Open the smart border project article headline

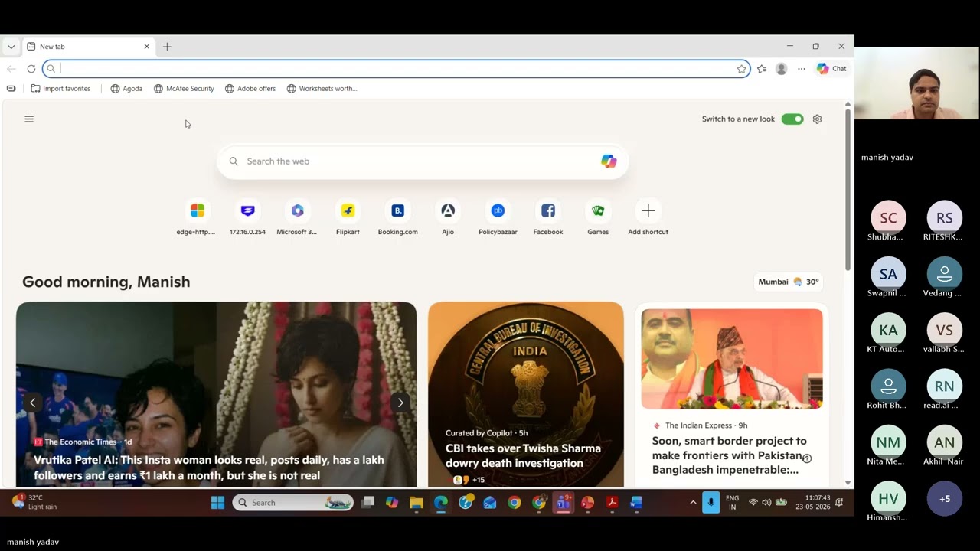(729, 455)
